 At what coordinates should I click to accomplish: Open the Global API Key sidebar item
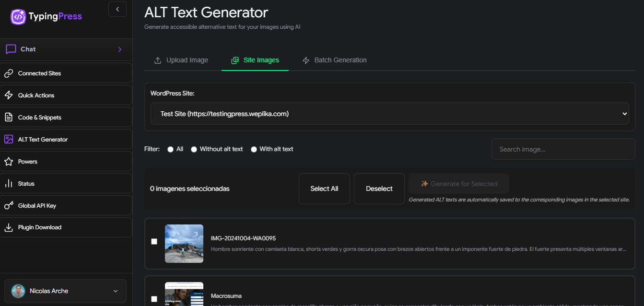(x=66, y=206)
